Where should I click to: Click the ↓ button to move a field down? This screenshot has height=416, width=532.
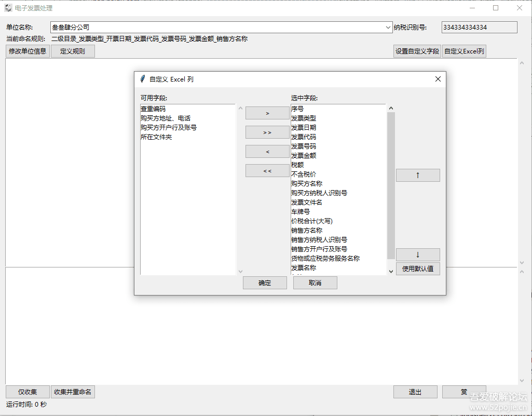tap(418, 254)
